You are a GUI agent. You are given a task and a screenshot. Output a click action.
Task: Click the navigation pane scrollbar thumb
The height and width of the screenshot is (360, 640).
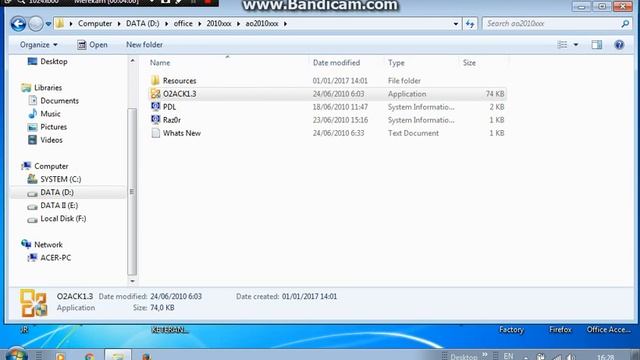pos(132,191)
